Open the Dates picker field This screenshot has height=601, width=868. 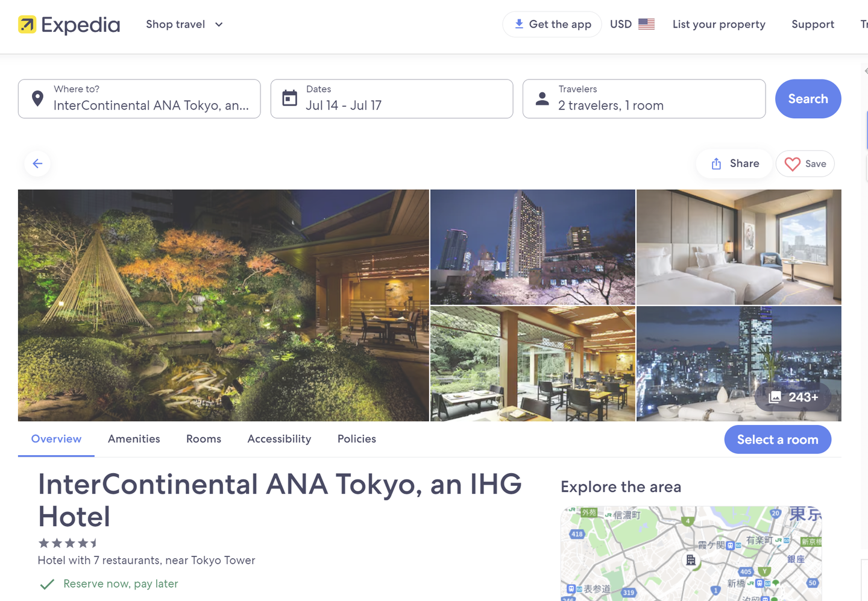pos(392,99)
